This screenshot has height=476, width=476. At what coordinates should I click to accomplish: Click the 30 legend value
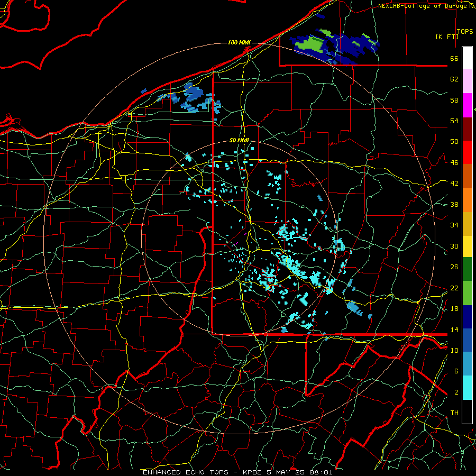[454, 246]
